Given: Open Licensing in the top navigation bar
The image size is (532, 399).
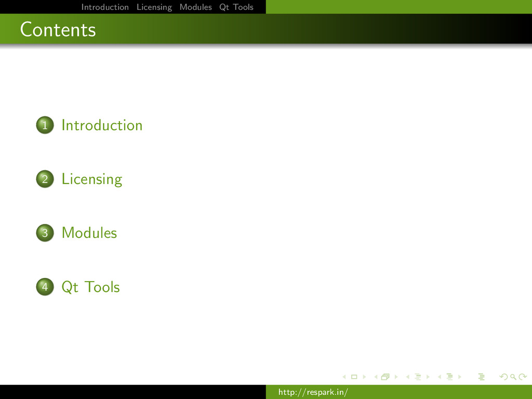Looking at the screenshot, I should 154,7.
